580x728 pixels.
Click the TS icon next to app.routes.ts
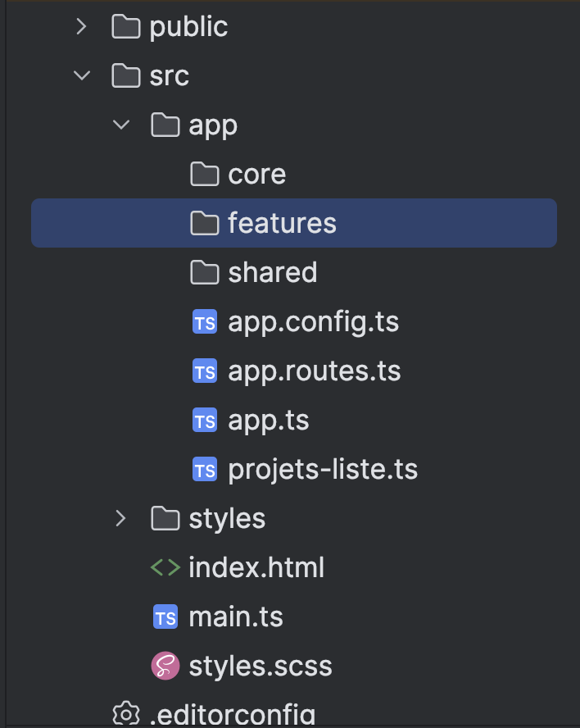pos(204,371)
